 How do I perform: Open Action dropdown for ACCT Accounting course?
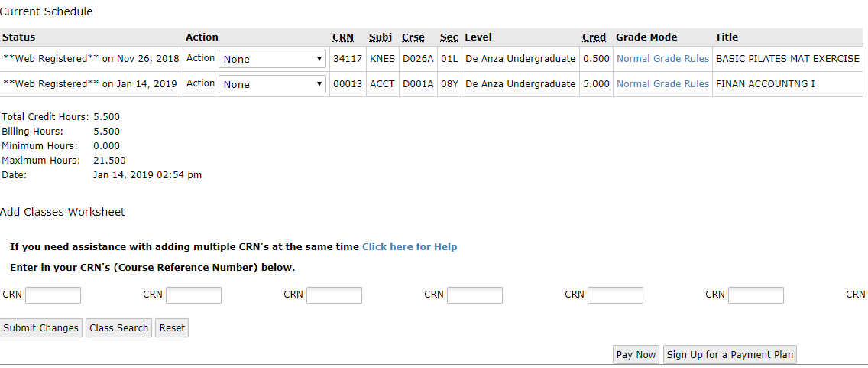[273, 84]
